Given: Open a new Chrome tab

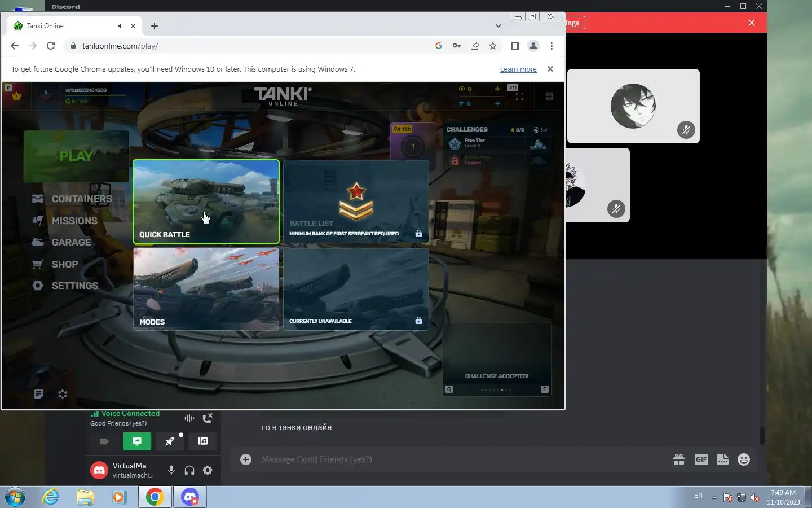Looking at the screenshot, I should pyautogui.click(x=155, y=26).
